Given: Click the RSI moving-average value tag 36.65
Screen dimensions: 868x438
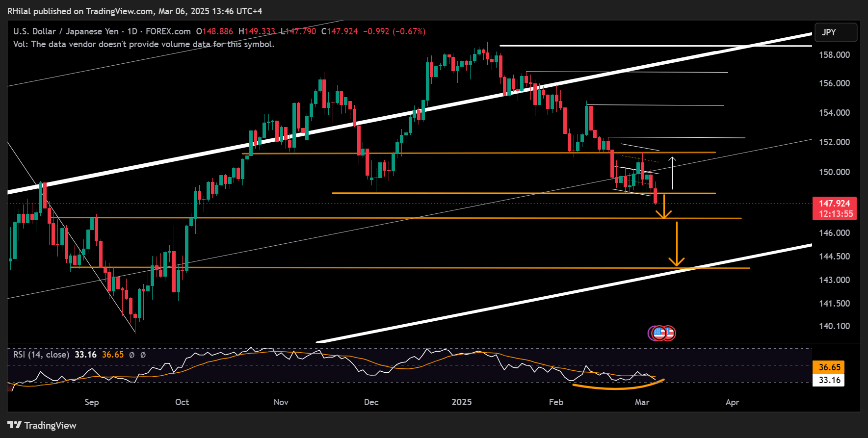Looking at the screenshot, I should (x=829, y=367).
